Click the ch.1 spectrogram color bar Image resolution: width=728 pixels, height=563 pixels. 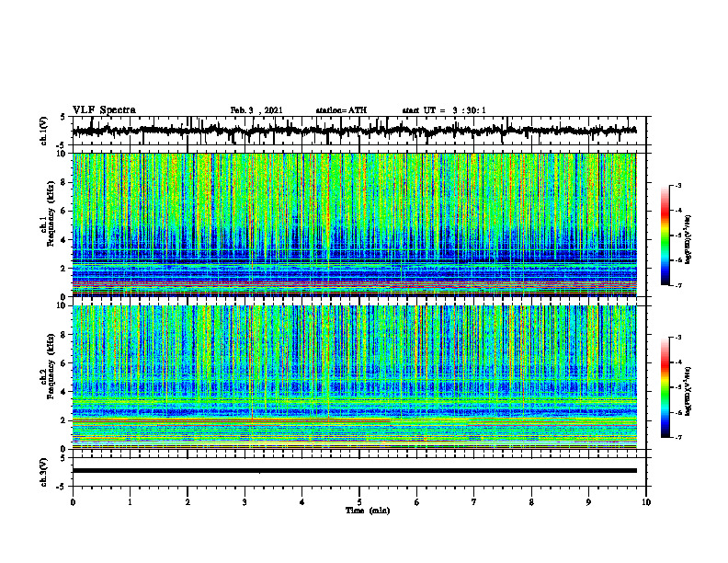coord(665,236)
